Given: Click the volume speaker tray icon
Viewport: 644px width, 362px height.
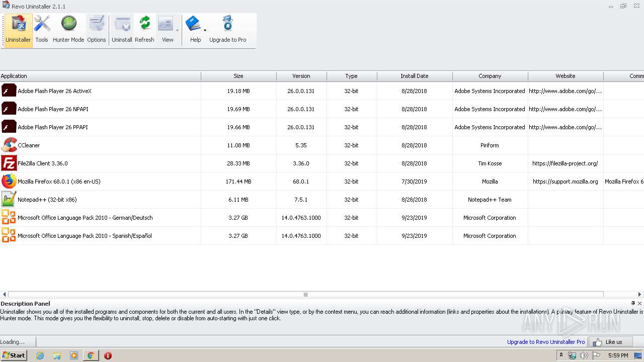Looking at the screenshot, I should 584,355.
